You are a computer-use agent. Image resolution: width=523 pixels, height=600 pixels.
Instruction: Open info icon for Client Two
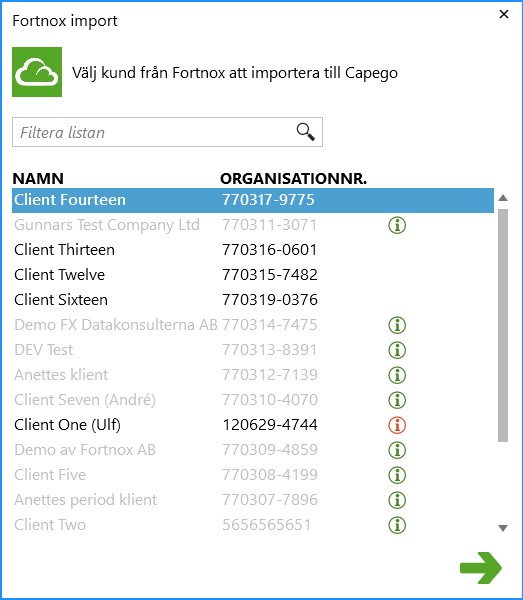pos(397,525)
